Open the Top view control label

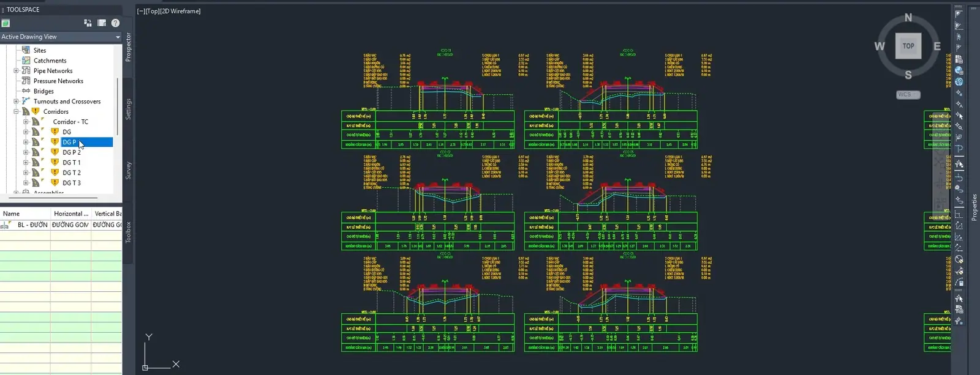[153, 11]
